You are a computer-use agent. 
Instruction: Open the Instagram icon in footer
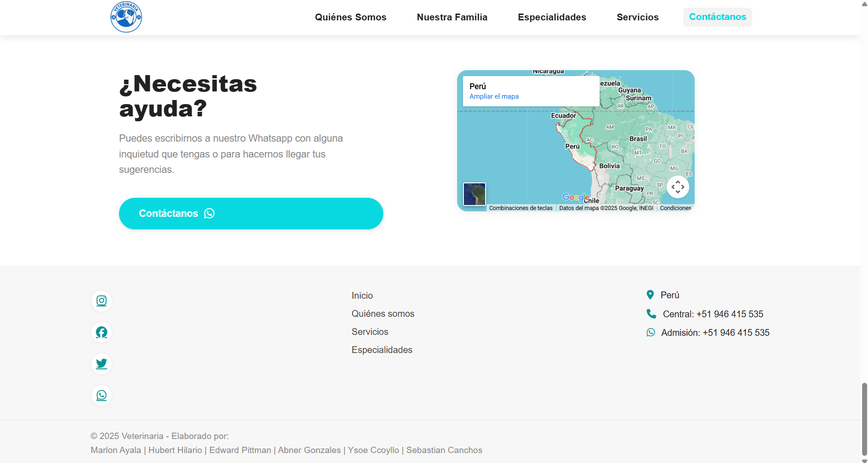coord(101,301)
